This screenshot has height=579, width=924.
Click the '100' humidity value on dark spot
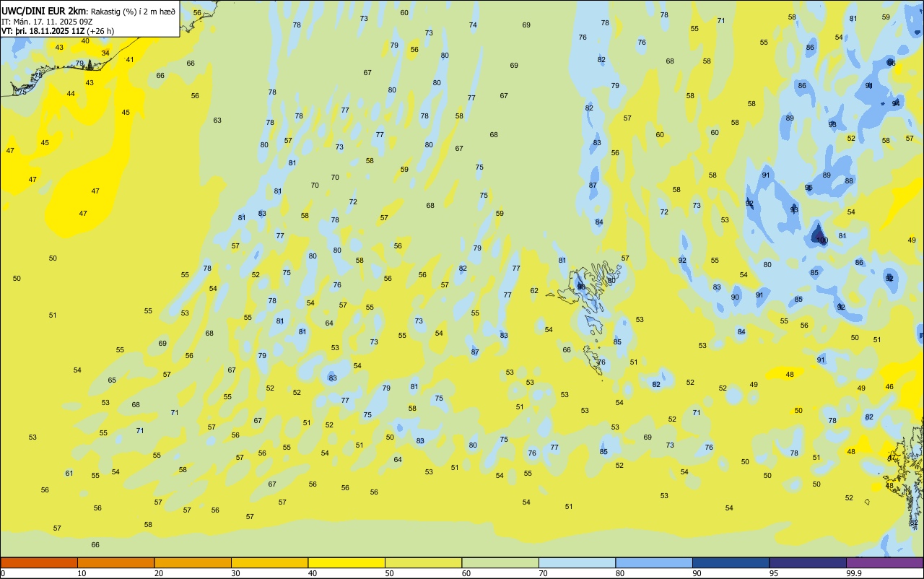pos(821,240)
